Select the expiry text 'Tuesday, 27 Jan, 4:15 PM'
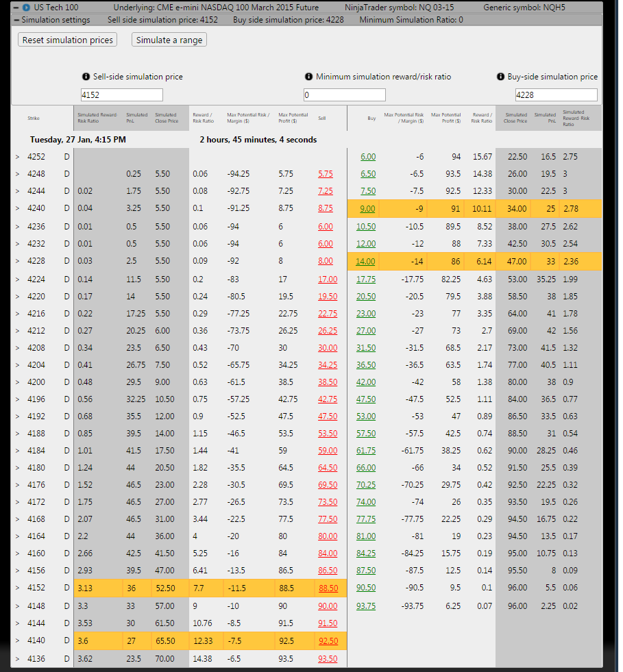The image size is (623, 672). pos(78,140)
